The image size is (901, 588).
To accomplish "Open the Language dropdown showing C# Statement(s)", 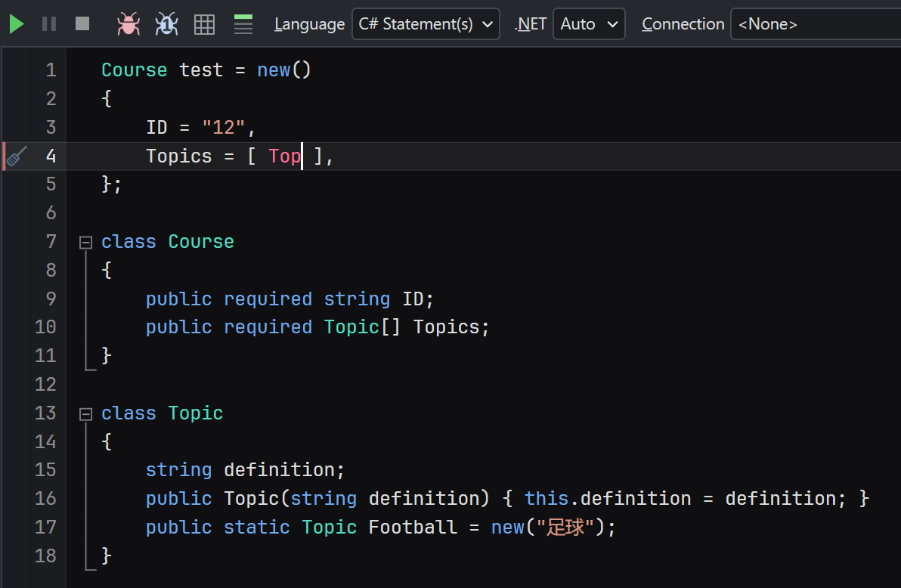I will tap(426, 24).
